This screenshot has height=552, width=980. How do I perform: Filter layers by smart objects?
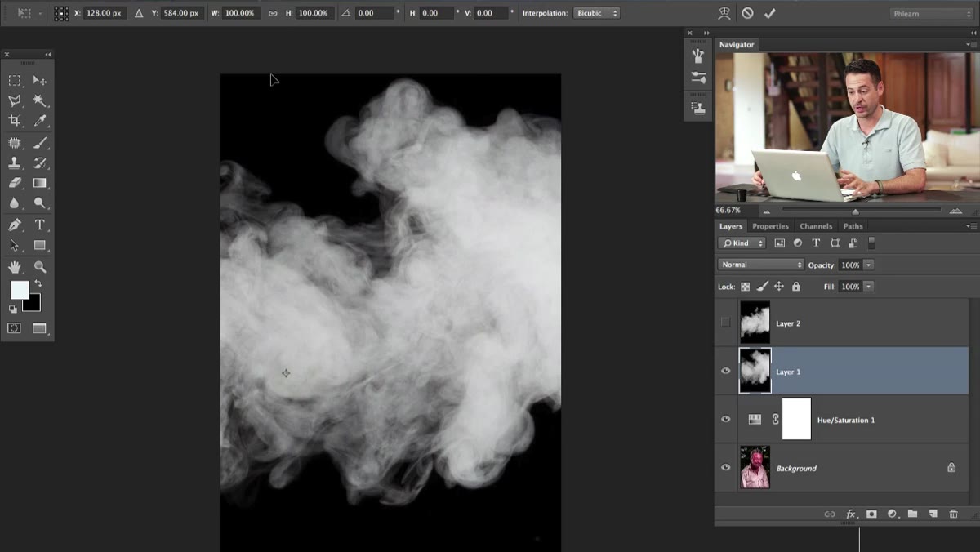pos(853,243)
